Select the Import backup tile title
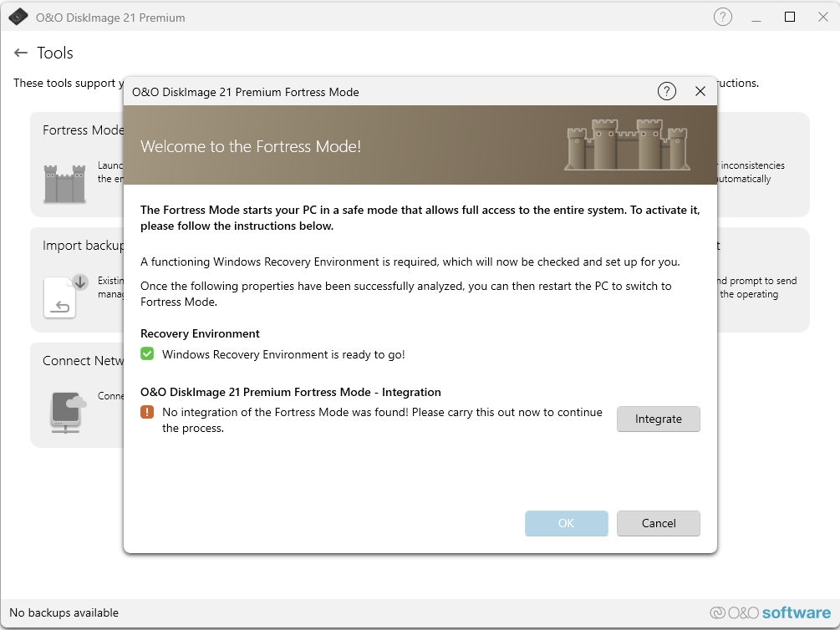Viewport: 840px width, 630px height. click(84, 246)
